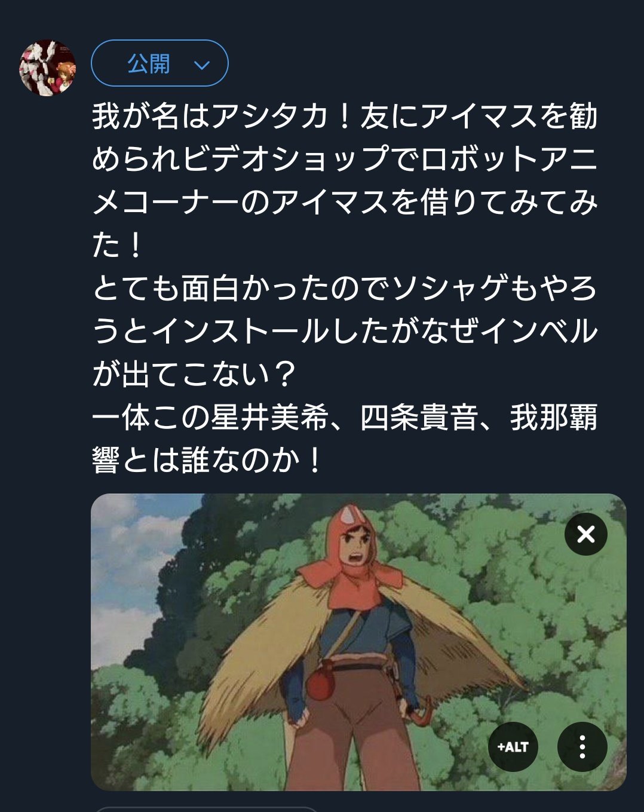Place cursor on 星井美希 in the text

click(270, 418)
